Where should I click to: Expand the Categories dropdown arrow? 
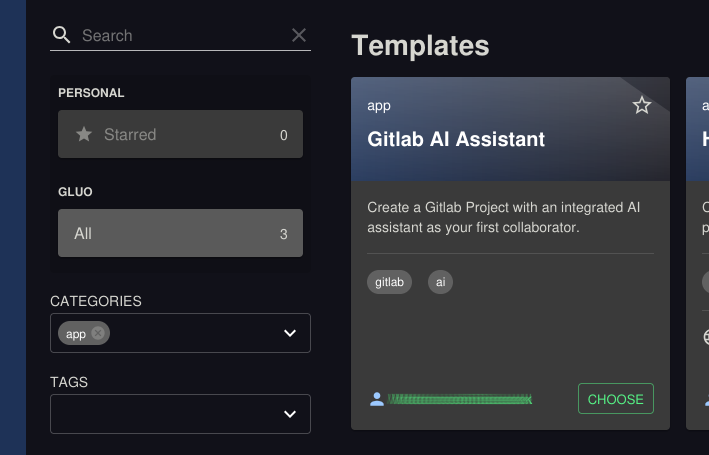[290, 333]
